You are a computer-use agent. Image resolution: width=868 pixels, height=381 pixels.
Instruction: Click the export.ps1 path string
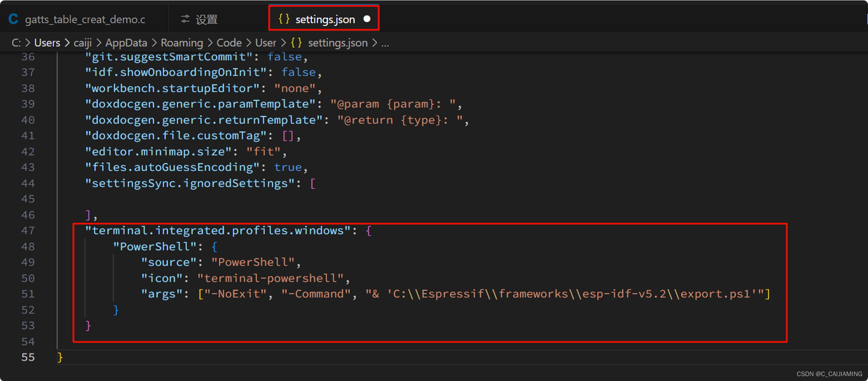(x=564, y=294)
